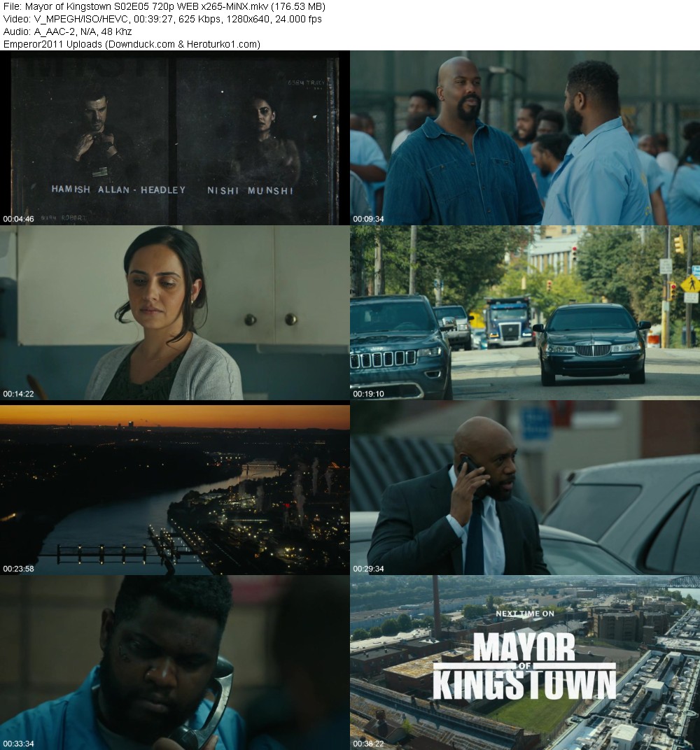700x750 pixels.
Task: Click the NEXT TIME ON caption
Action: click(525, 613)
